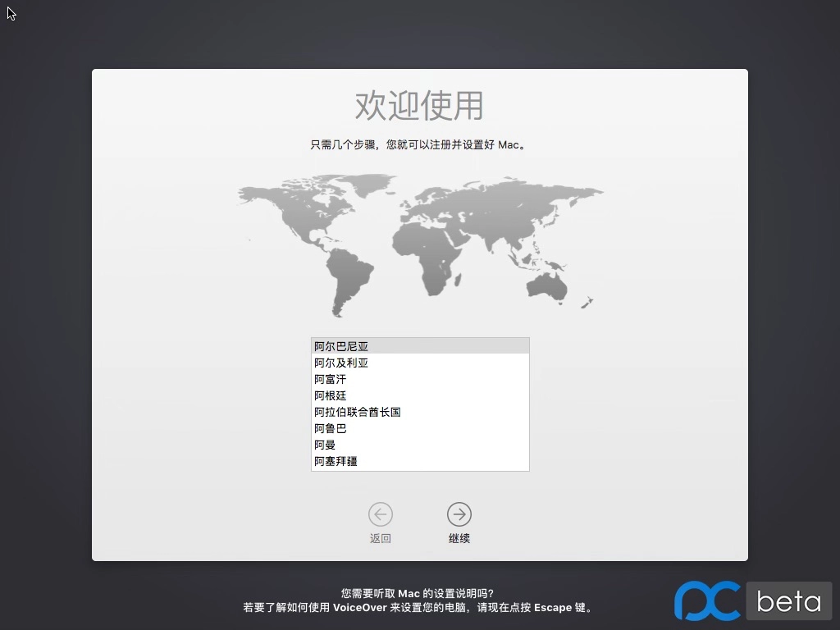Choose 阿富汗 from the list
840x630 pixels.
(x=420, y=379)
